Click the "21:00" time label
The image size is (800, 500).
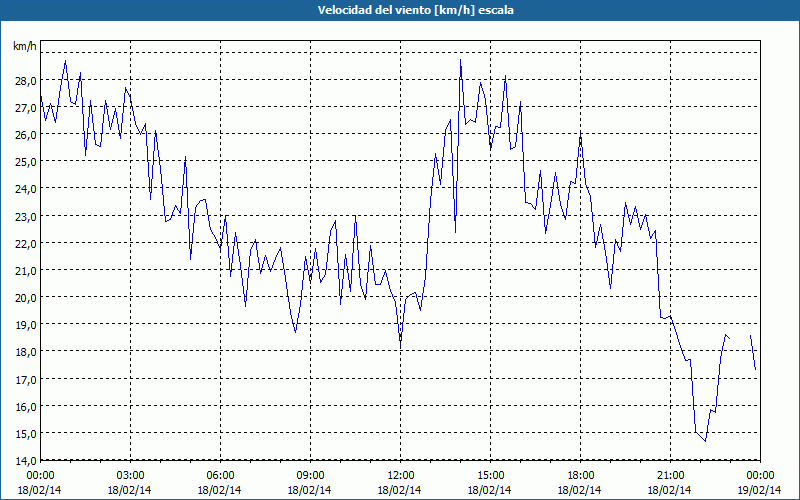[670, 476]
